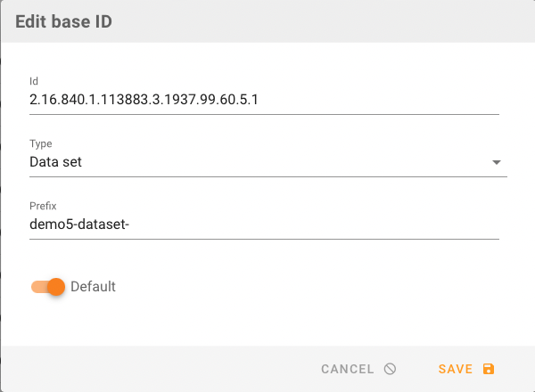This screenshot has height=392, width=535.
Task: Click the orange Default switch knob
Action: [x=56, y=287]
